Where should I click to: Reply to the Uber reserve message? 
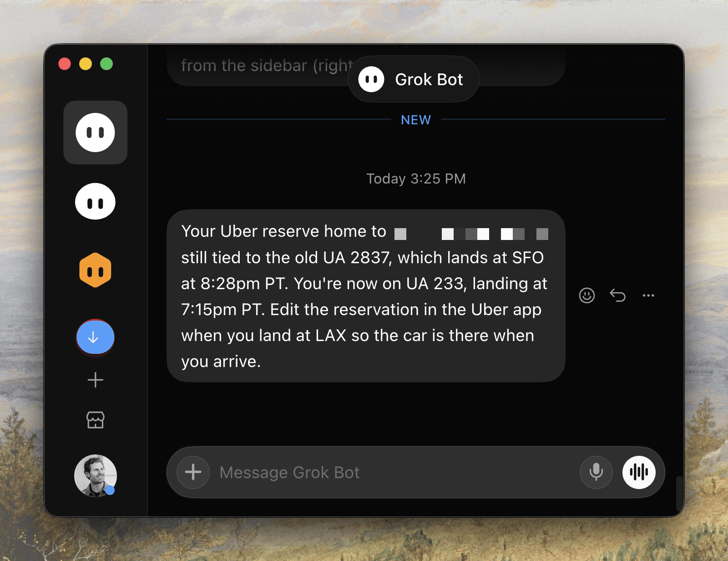pos(617,296)
